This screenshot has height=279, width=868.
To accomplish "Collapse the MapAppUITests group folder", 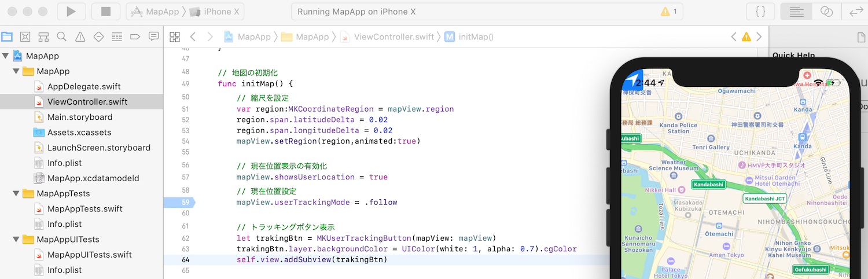I will 16,240.
